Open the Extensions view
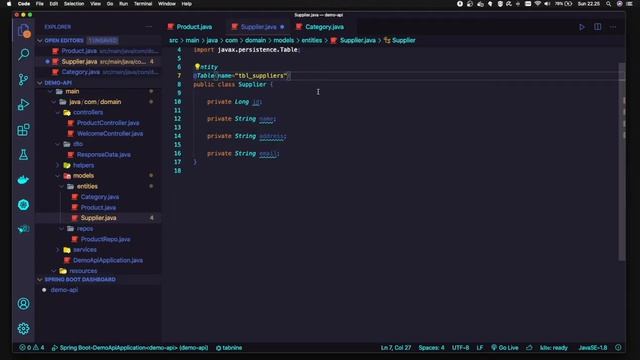The height and width of the screenshot is (360, 640). pyautogui.click(x=23, y=130)
